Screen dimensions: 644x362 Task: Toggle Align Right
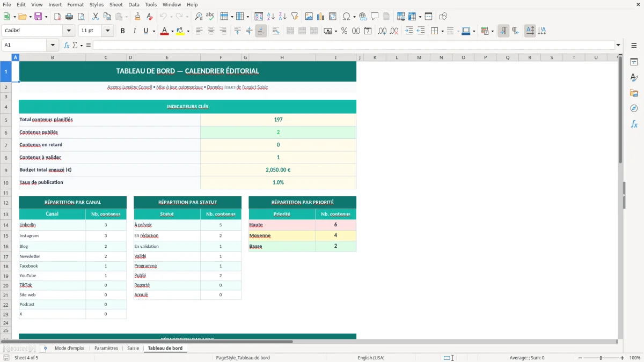tap(223, 31)
